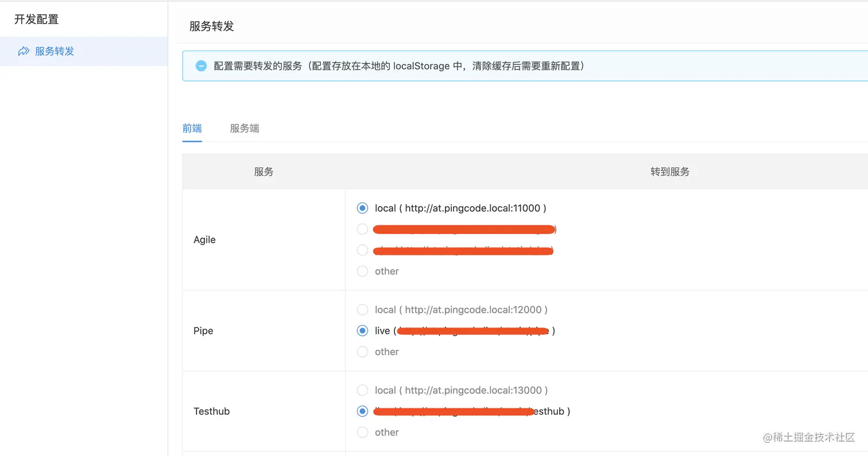Click the info icon in the blue notice
The width and height of the screenshot is (868, 456).
[x=201, y=66]
